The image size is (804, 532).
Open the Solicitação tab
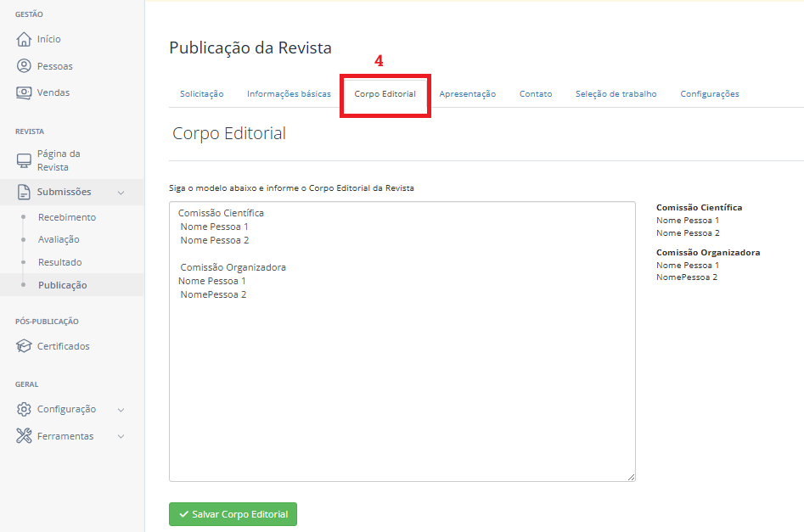pyautogui.click(x=201, y=94)
